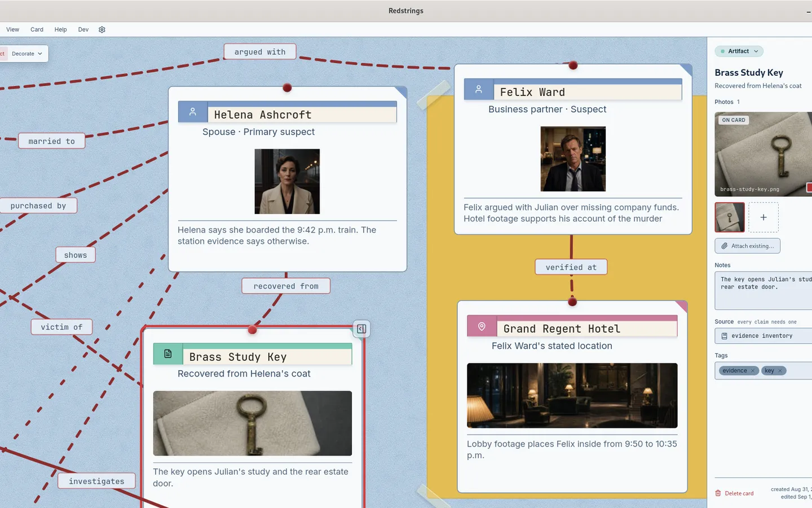Click folded corner of Felix Ward card

686,70
